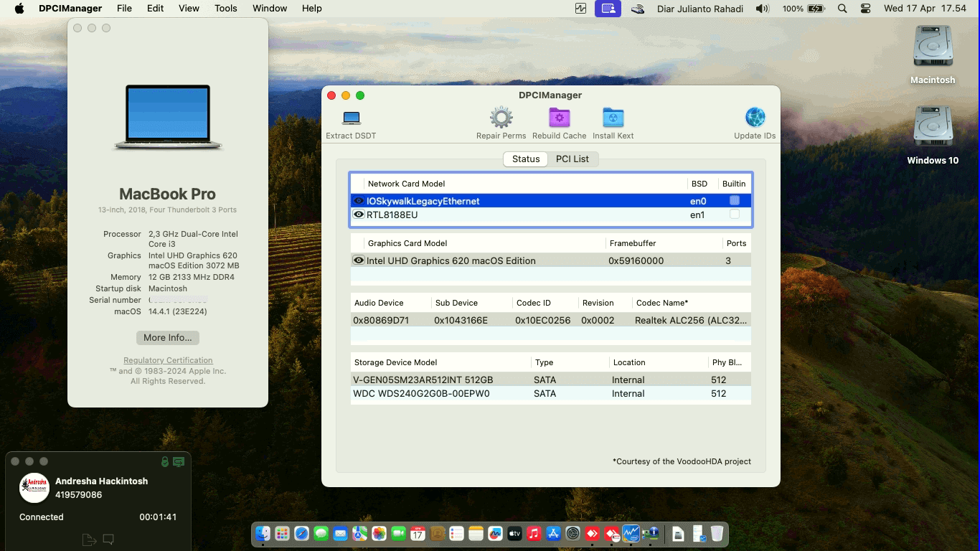Click the More Info button

[x=167, y=337]
